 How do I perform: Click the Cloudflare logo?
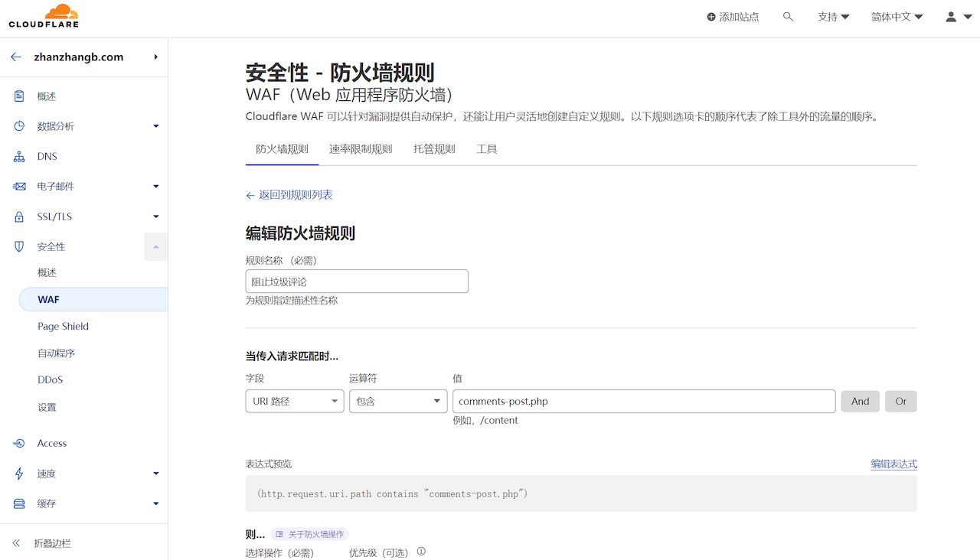pos(44,16)
